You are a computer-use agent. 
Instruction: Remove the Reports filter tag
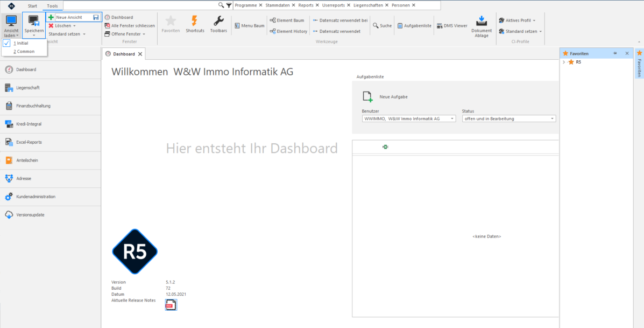click(x=317, y=5)
